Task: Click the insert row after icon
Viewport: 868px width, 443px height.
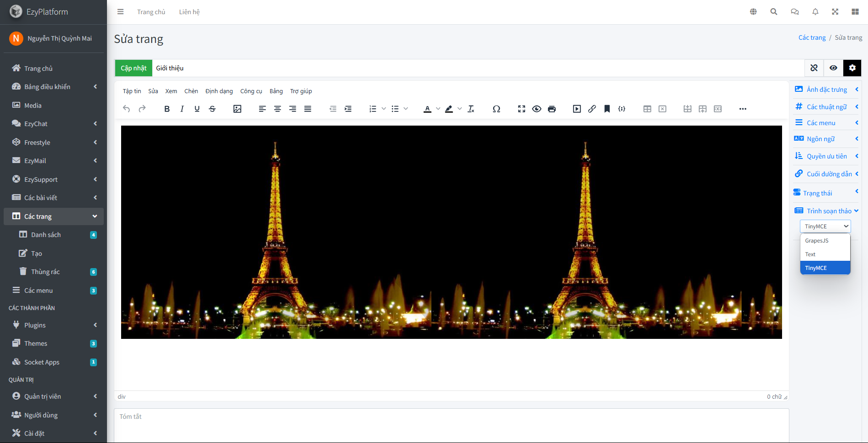Action: (703, 109)
